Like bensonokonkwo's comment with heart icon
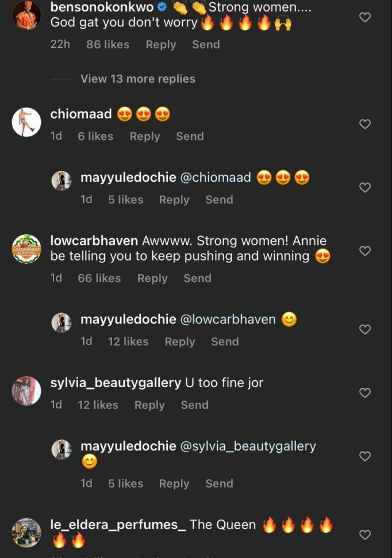392x558 pixels. [365, 18]
